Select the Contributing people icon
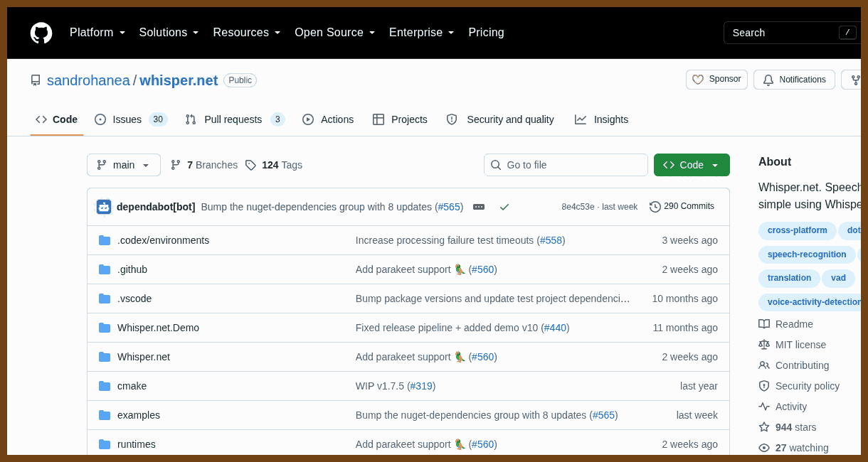This screenshot has width=868, height=462. pos(764,365)
